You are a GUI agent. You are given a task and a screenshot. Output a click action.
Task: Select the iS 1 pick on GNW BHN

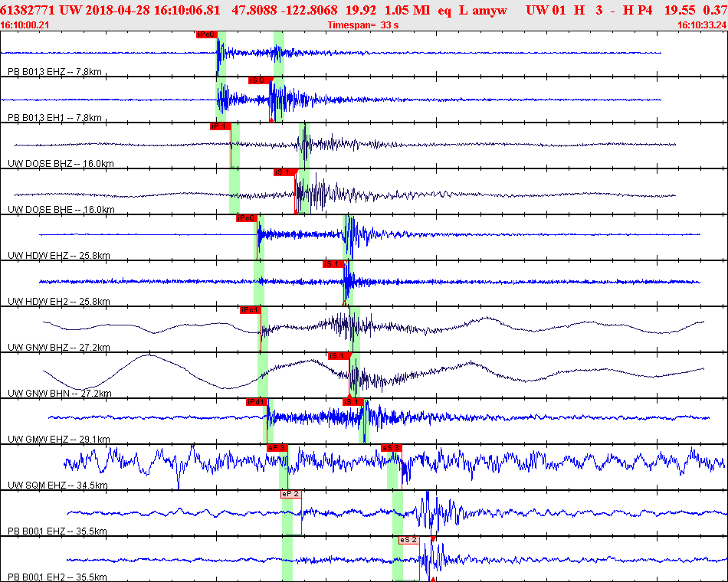coord(339,356)
